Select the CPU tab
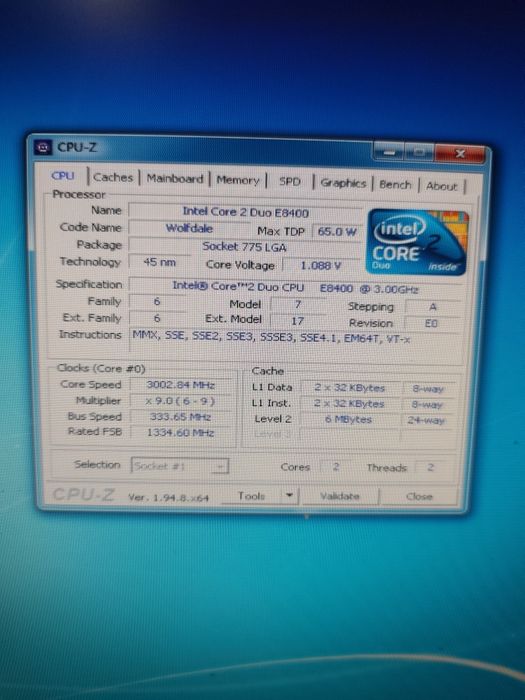This screenshot has height=700, width=525. click(x=63, y=175)
